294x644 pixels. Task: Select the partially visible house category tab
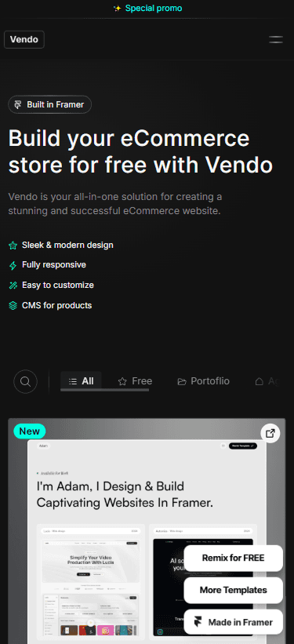267,381
